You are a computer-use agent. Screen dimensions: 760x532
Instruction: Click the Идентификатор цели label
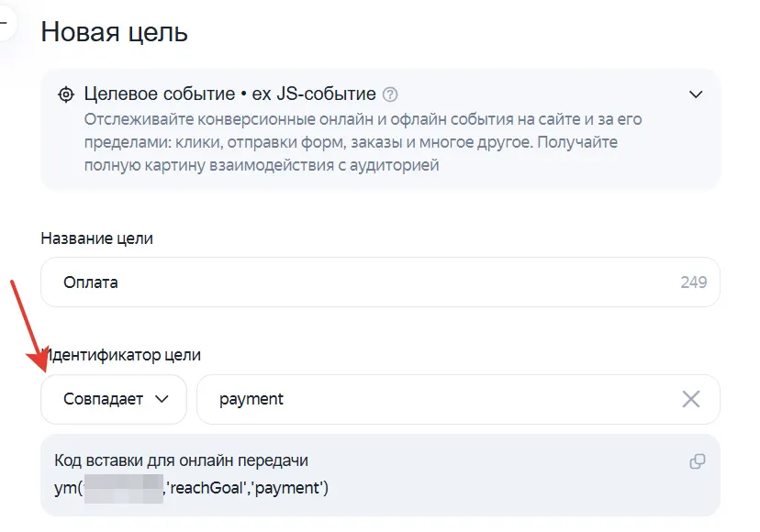click(121, 355)
